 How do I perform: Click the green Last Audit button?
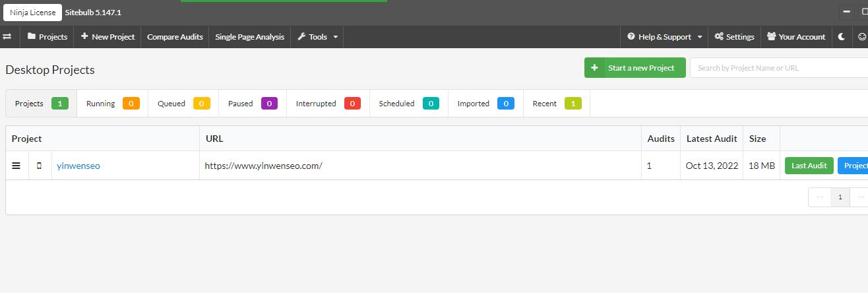click(x=809, y=166)
